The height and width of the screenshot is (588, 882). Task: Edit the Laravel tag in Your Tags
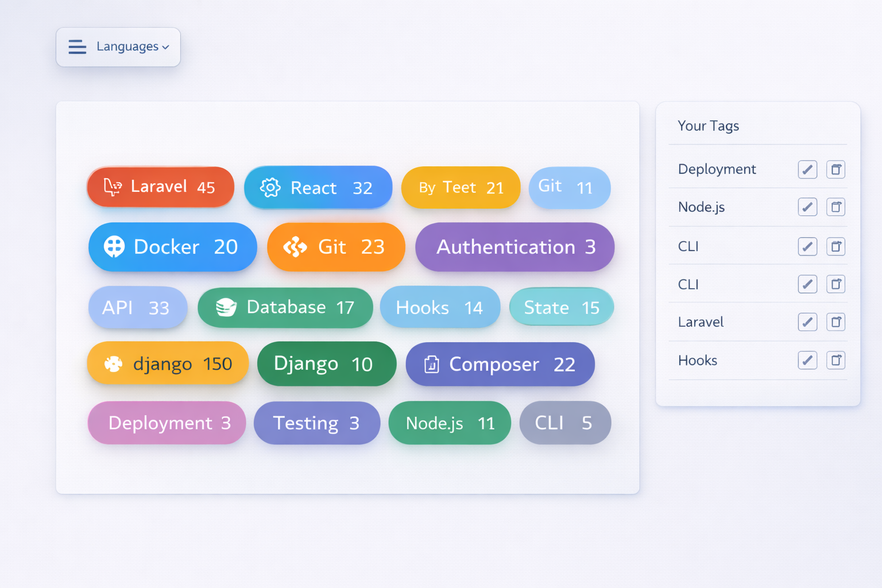click(807, 322)
